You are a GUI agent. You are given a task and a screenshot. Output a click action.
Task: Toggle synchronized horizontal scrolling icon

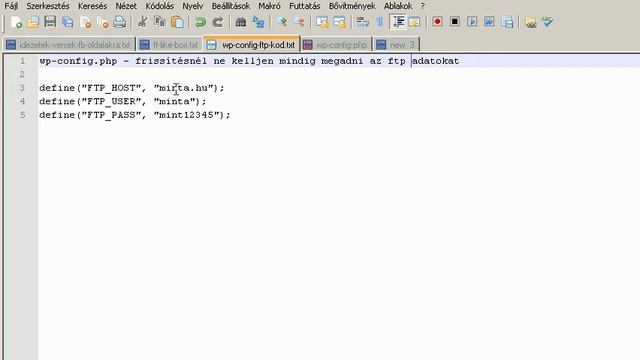[339, 22]
